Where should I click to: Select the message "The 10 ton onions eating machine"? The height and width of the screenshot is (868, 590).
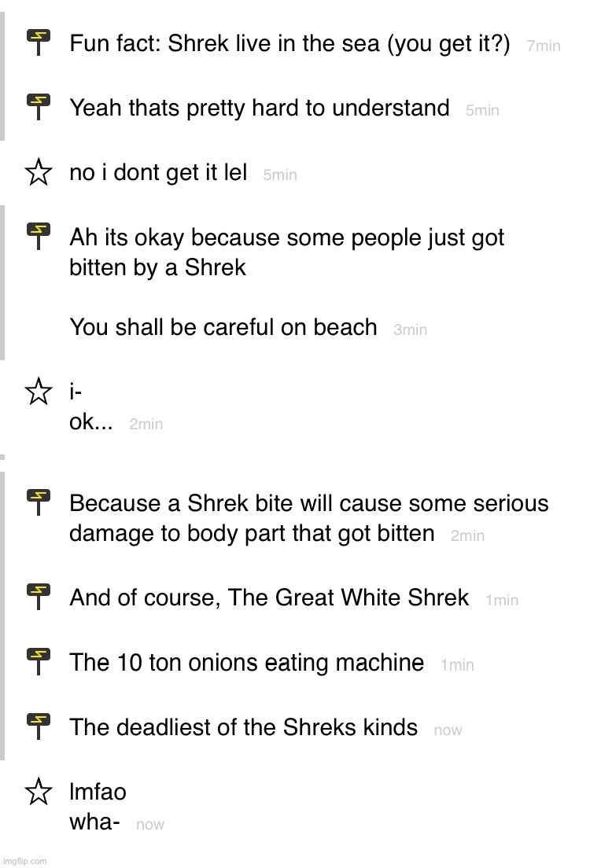tap(246, 663)
